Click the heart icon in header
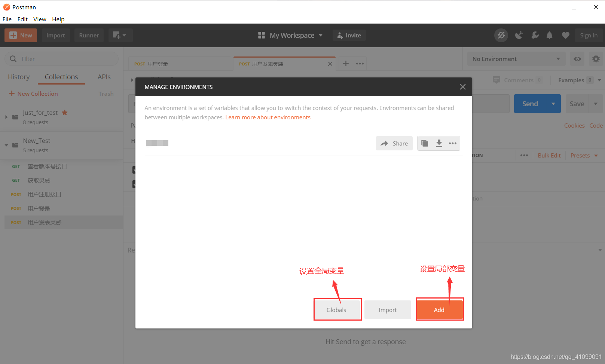This screenshot has width=605, height=364. click(x=565, y=35)
